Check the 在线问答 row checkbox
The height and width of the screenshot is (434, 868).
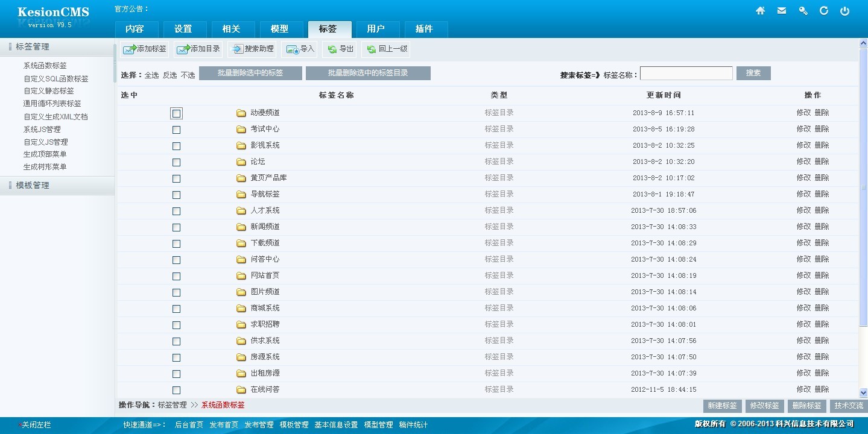pos(176,390)
